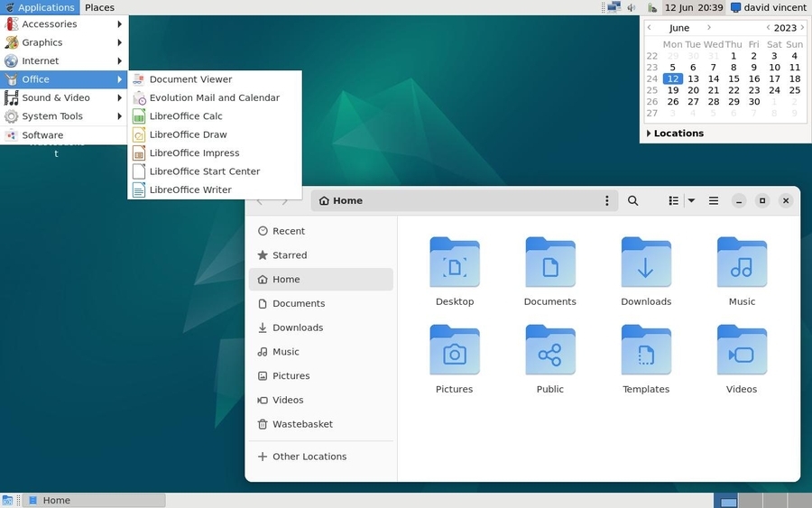Open Wastebasket in Files sidebar
Image resolution: width=812 pixels, height=508 pixels.
tap(321, 424)
